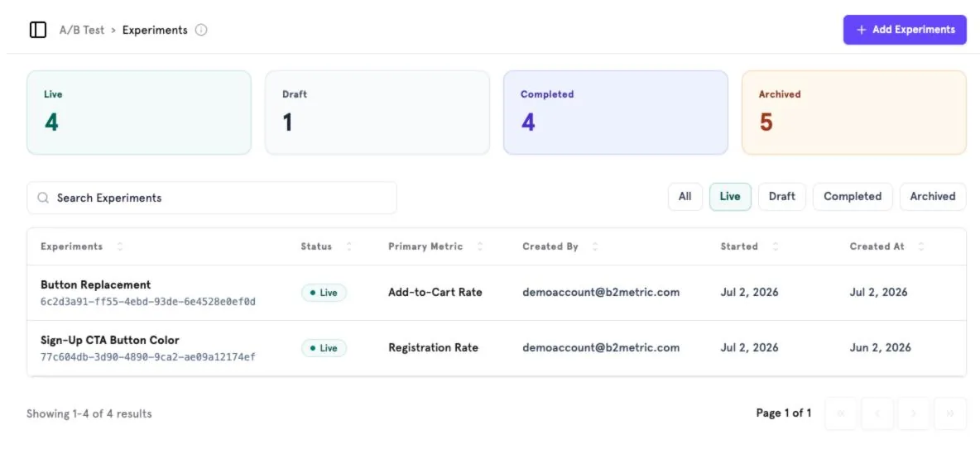Sort by the Started column arrows
Viewport: 980px width, 449px height.
775,246
